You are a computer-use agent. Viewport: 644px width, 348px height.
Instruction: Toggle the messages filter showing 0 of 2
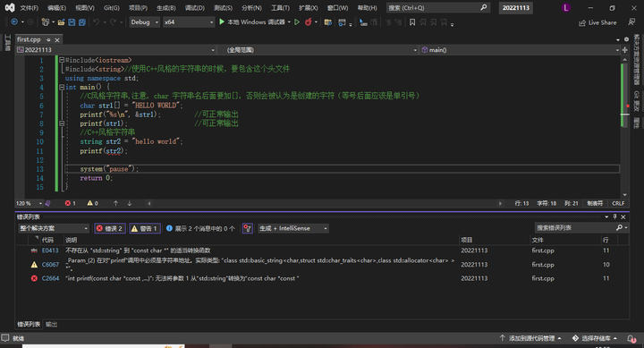coord(200,228)
